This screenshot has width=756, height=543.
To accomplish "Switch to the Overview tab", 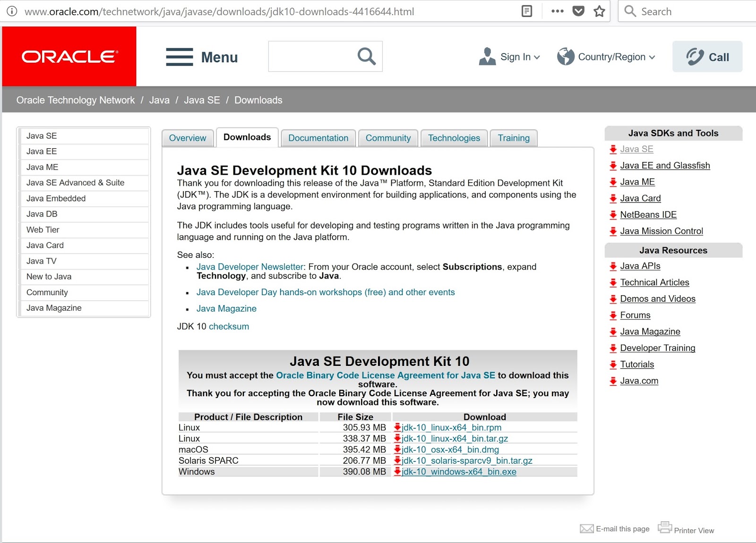I will pyautogui.click(x=188, y=138).
